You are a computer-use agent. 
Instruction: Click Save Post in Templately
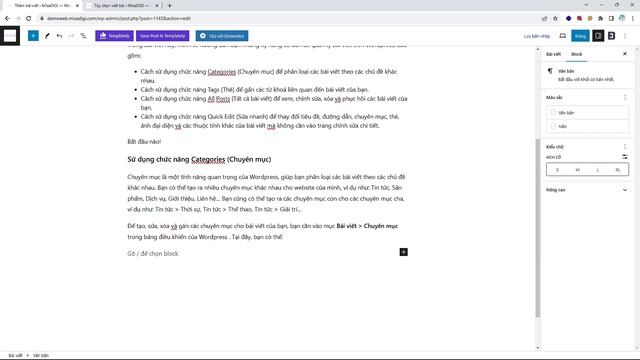coord(162,36)
